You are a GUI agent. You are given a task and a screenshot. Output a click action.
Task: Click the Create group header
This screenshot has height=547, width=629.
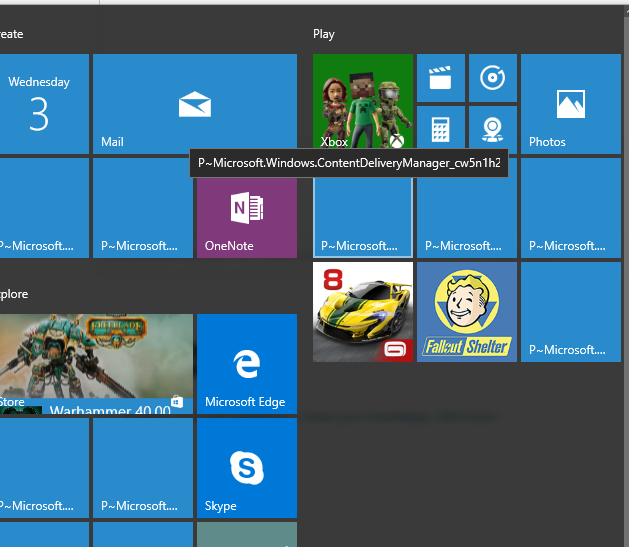pos(12,34)
